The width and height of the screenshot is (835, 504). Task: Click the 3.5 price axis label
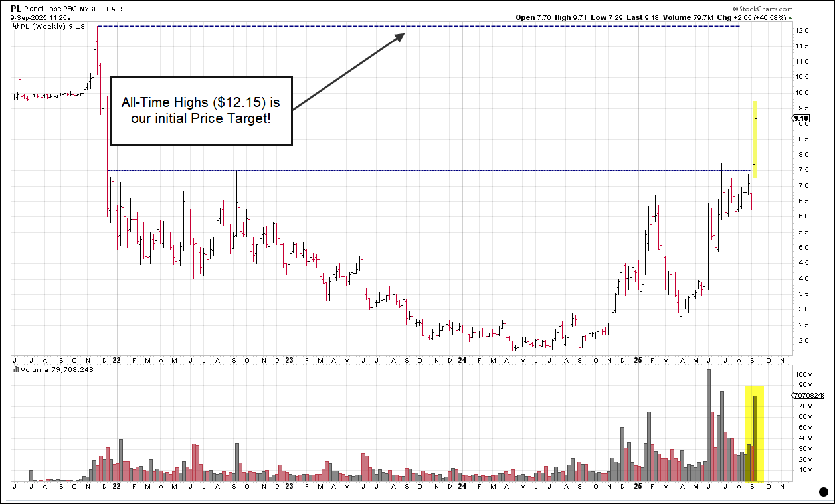tap(802, 294)
